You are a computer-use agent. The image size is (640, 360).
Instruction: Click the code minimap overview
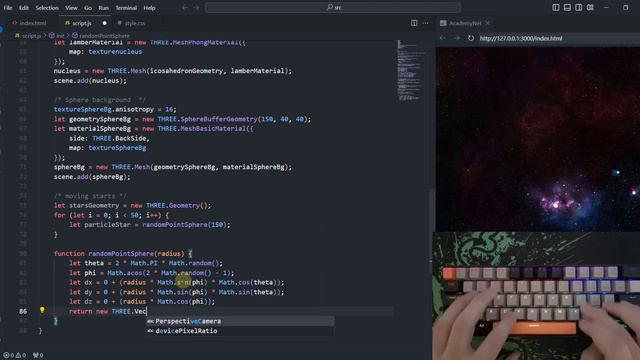[411, 70]
